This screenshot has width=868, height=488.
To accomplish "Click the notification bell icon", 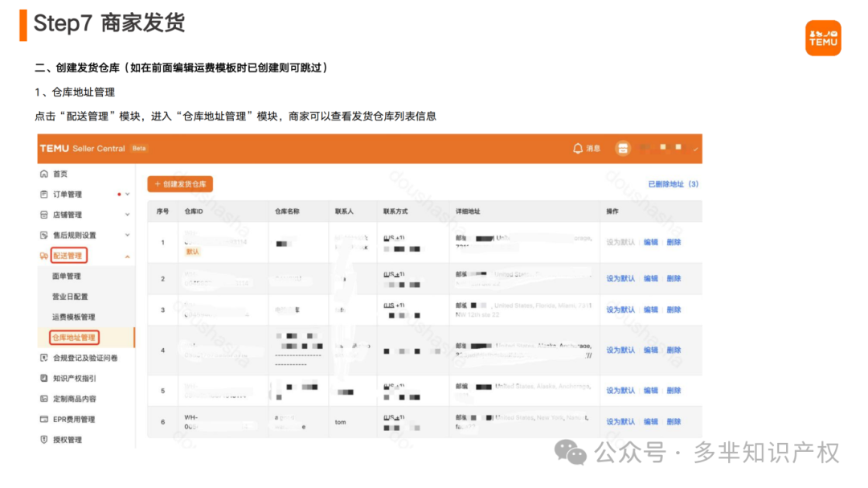I will pos(577,149).
